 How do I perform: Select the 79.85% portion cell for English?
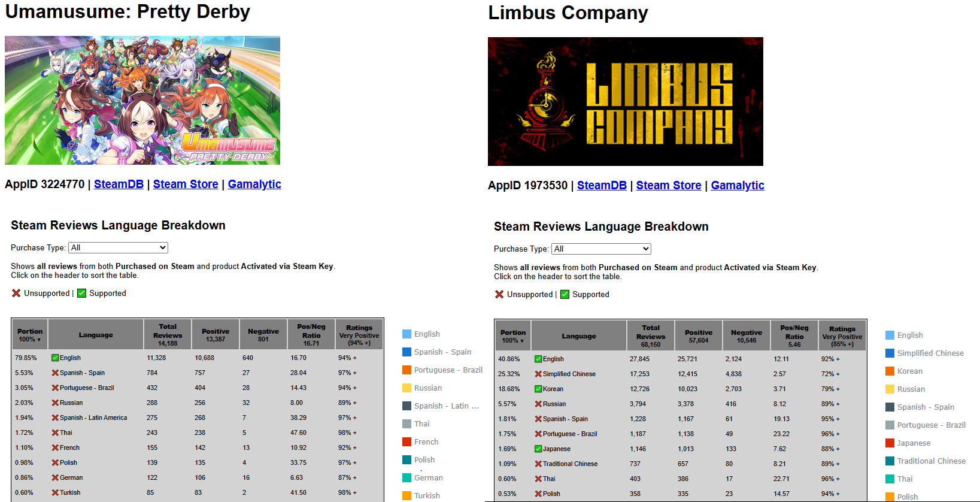click(x=30, y=358)
